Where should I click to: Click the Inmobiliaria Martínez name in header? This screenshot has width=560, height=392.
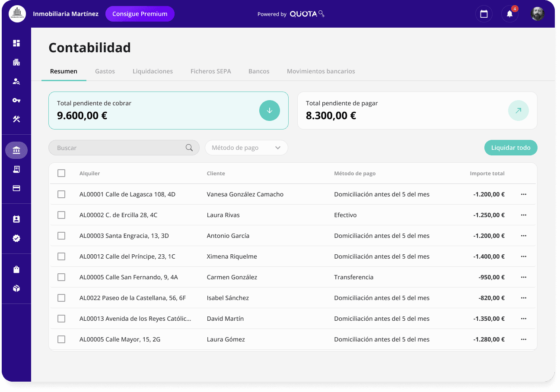(66, 14)
